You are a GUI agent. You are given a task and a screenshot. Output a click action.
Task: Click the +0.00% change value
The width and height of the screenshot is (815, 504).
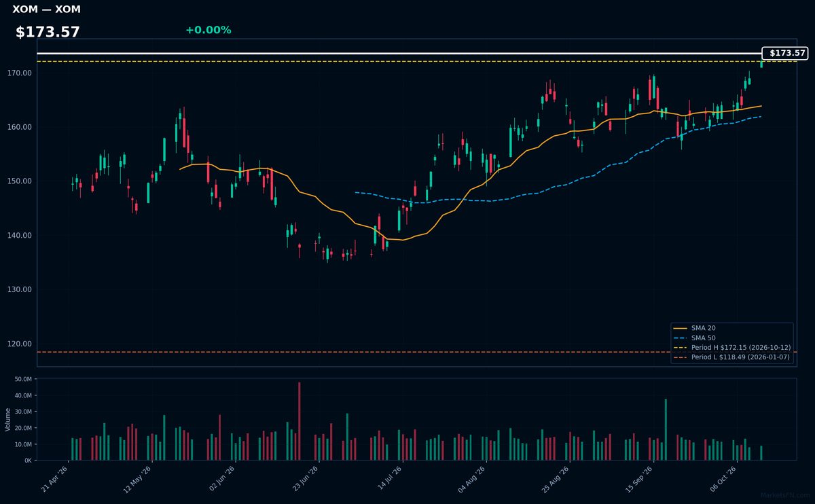click(x=208, y=30)
